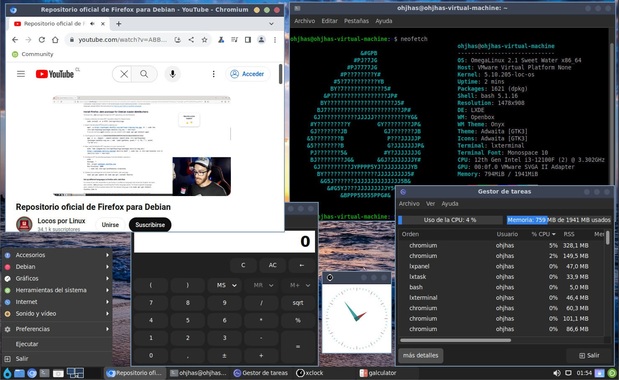Open Chrome Labs flask icon
This screenshot has width=619, height=380.
pyautogui.click(x=221, y=39)
